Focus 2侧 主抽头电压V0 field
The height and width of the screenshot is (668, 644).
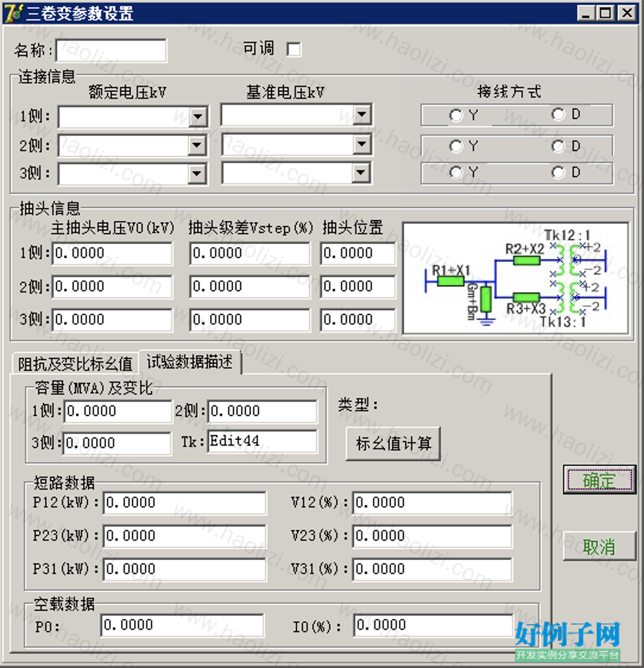(x=112, y=286)
